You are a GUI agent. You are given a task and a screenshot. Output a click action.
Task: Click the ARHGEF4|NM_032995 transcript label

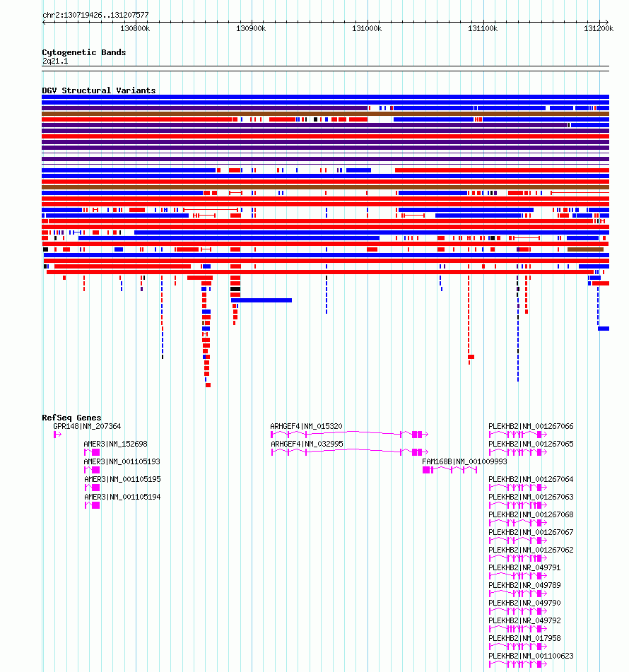tap(307, 444)
